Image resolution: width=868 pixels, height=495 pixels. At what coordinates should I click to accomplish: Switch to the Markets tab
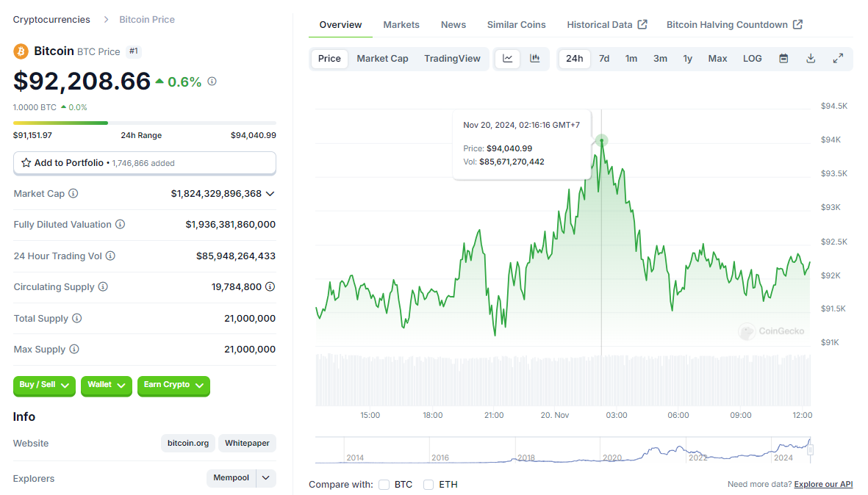tap(401, 25)
